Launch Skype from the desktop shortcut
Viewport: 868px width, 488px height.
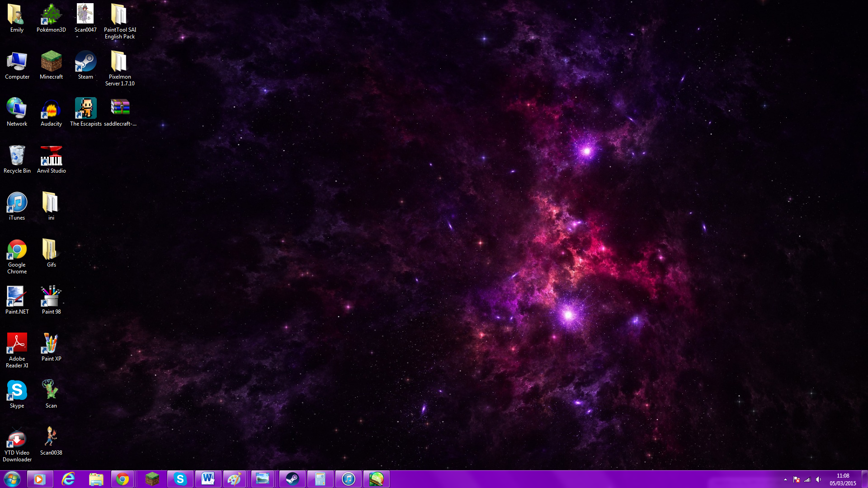tap(17, 394)
